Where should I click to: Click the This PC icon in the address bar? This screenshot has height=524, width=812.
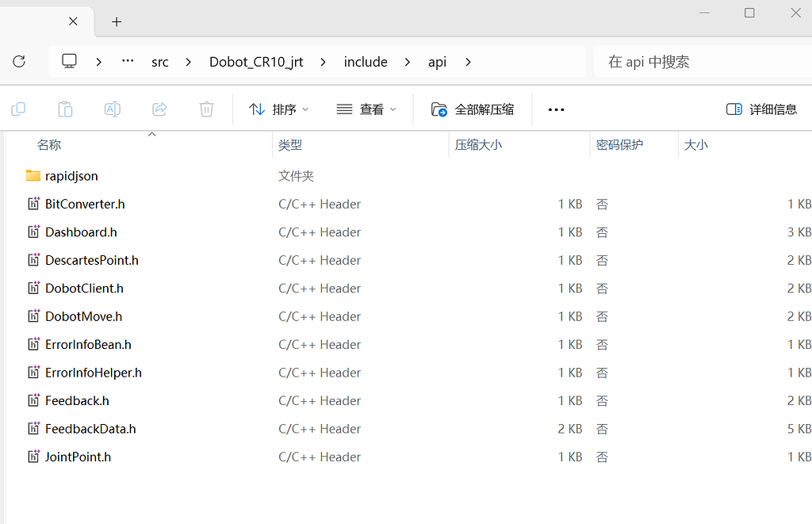(x=69, y=61)
